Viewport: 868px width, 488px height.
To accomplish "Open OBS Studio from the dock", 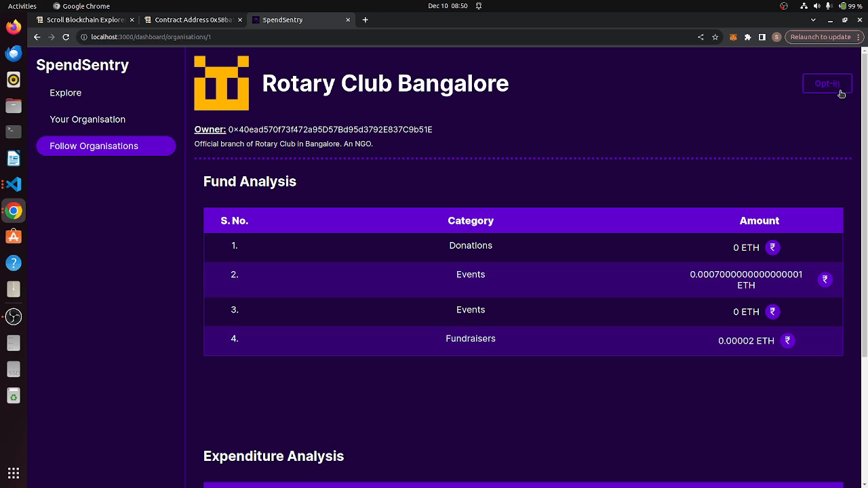I will click(14, 317).
